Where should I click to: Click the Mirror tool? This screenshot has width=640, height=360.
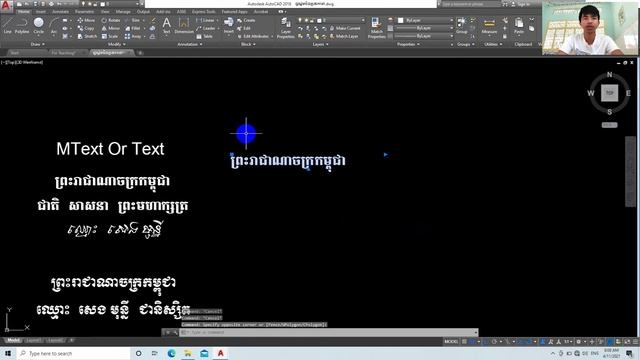coord(111,28)
